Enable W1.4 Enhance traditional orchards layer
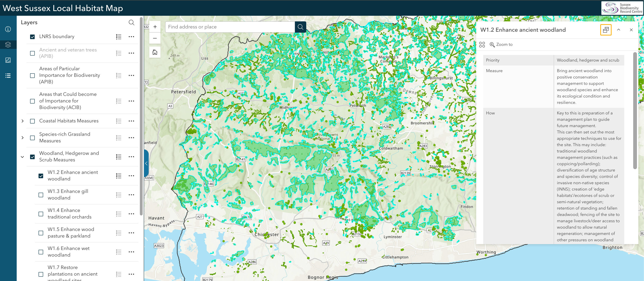The image size is (644, 281). tap(41, 214)
